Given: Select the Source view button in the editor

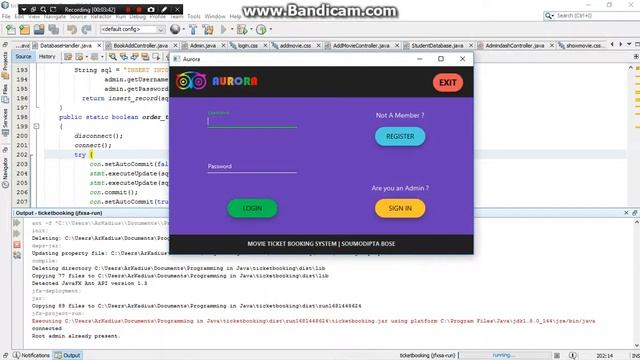Looking at the screenshot, I should tap(23, 56).
